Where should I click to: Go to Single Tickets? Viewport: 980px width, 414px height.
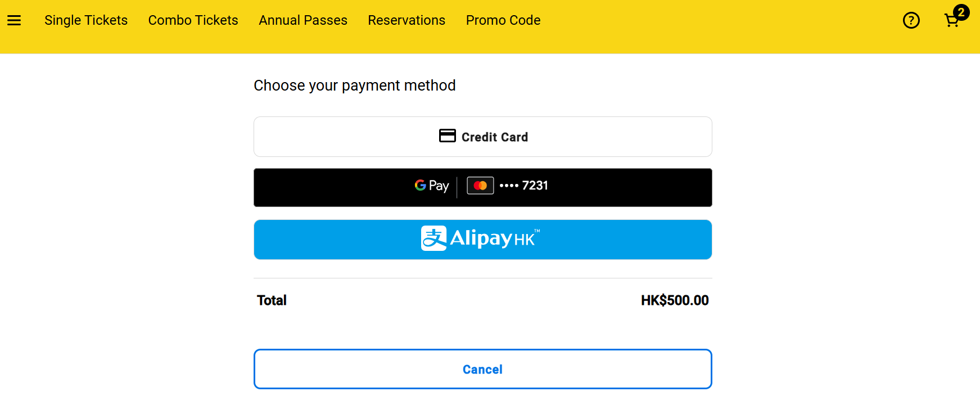pos(86,20)
